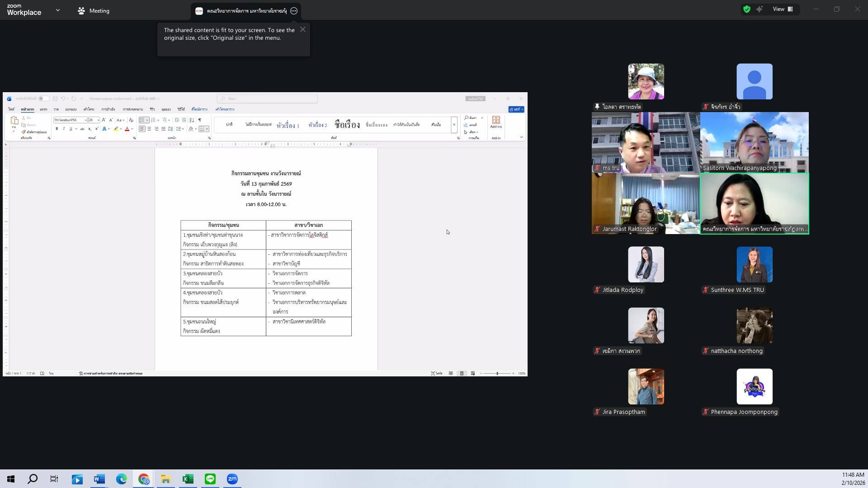The width and height of the screenshot is (868, 488).
Task: Open the Insert ribbon tab in Word
Action: pyautogui.click(x=43, y=109)
